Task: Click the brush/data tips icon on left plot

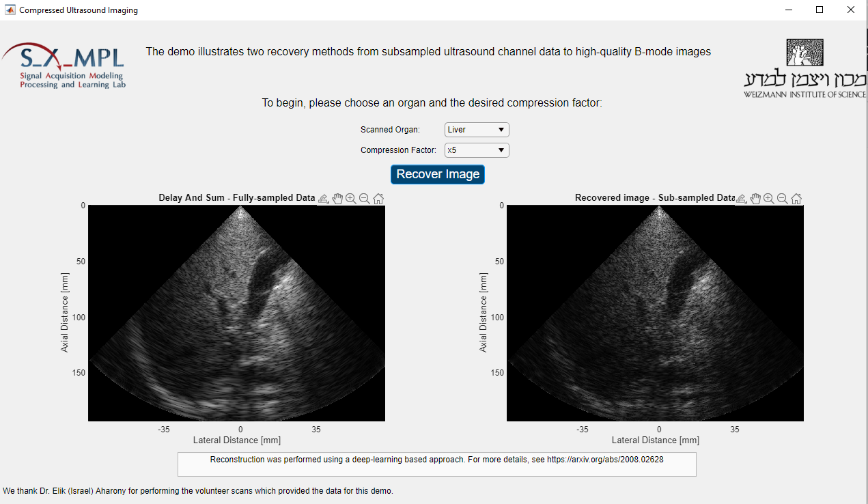Action: click(323, 199)
